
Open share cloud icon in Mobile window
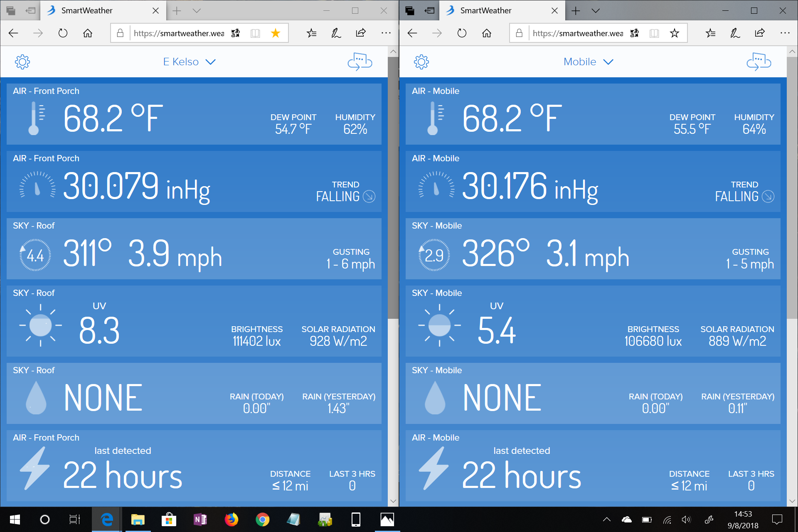(x=759, y=62)
